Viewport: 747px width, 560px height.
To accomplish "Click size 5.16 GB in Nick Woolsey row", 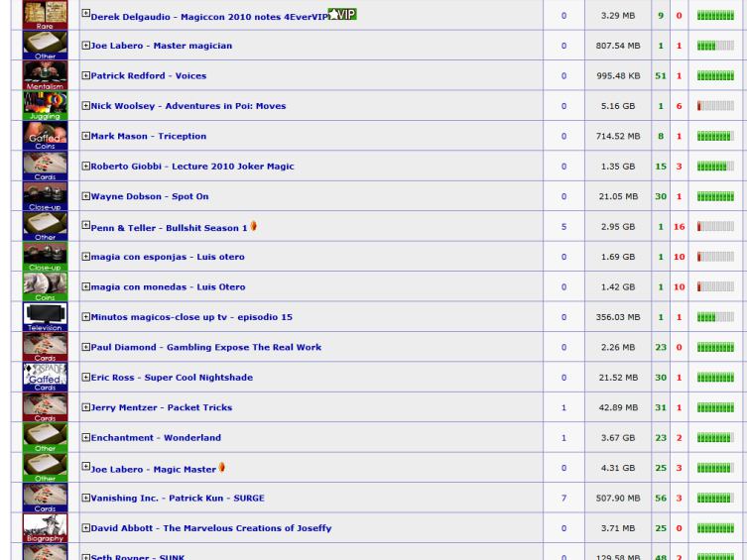I will [x=618, y=106].
